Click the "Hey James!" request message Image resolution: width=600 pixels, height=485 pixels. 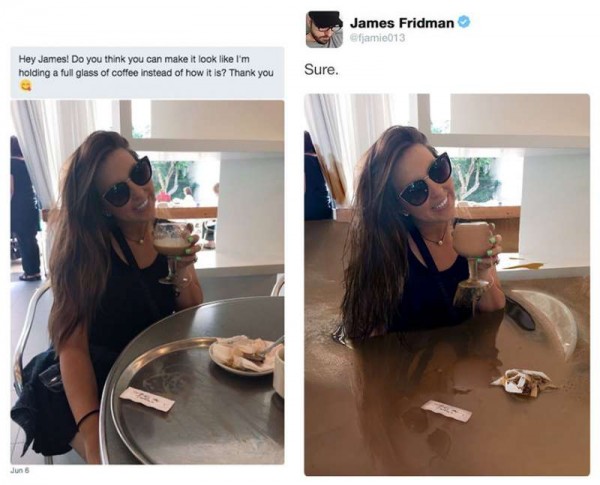tap(147, 73)
